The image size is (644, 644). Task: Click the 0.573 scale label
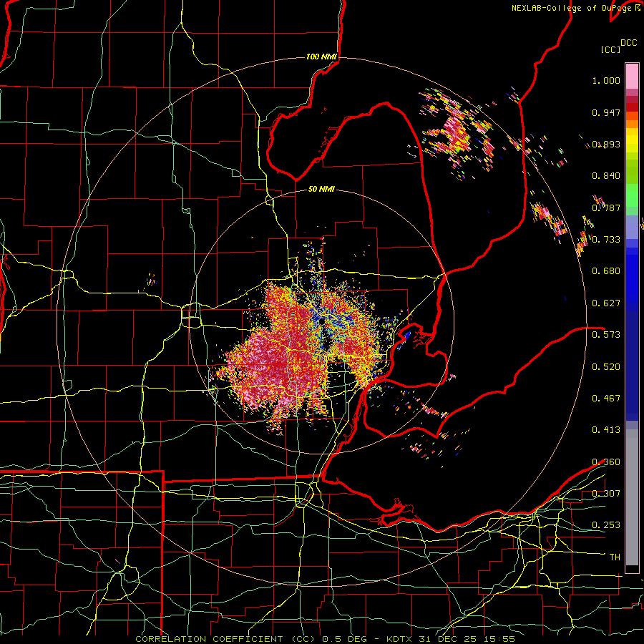click(x=606, y=335)
